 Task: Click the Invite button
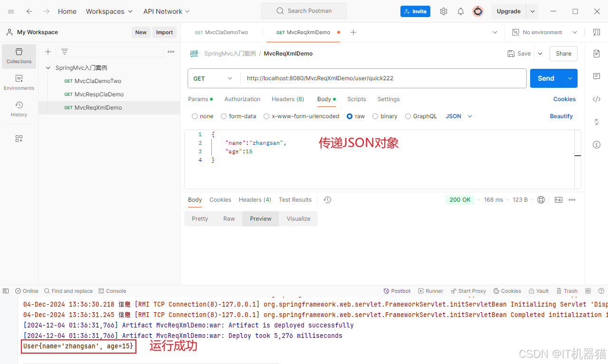pyautogui.click(x=415, y=11)
